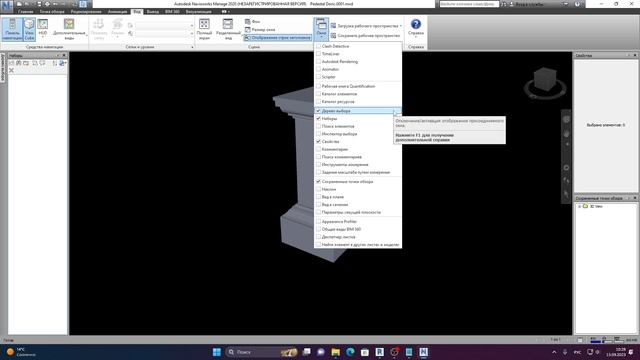
Task: Open the Reference Views ribbon button
Action: click(69, 29)
